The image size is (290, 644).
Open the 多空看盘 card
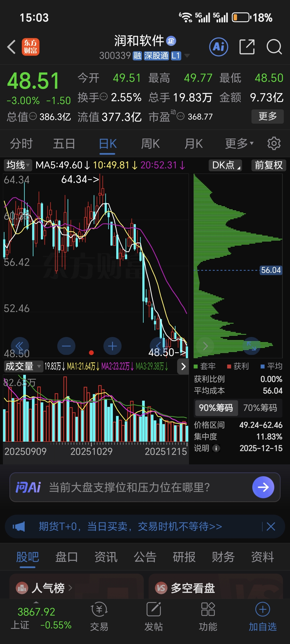click(216, 586)
